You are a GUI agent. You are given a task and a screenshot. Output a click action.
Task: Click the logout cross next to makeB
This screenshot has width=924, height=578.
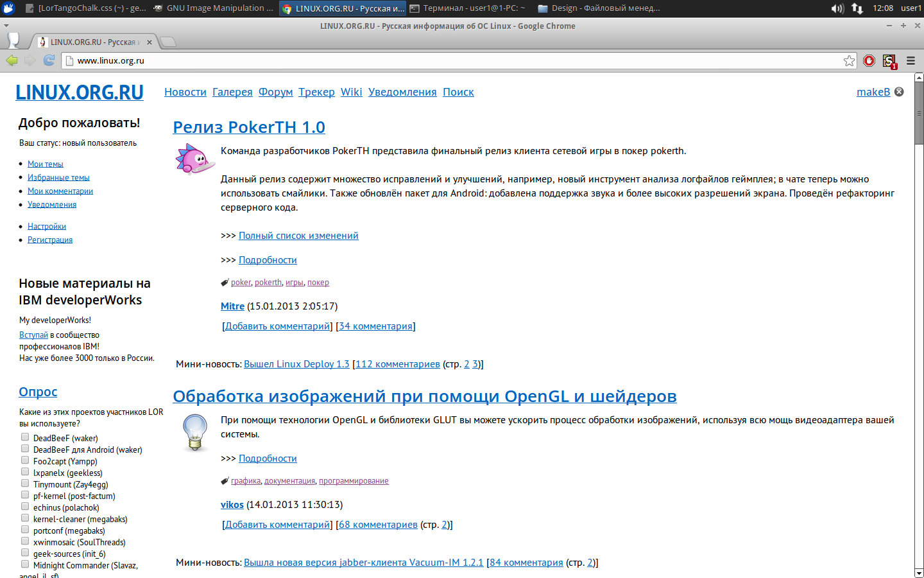[899, 92]
